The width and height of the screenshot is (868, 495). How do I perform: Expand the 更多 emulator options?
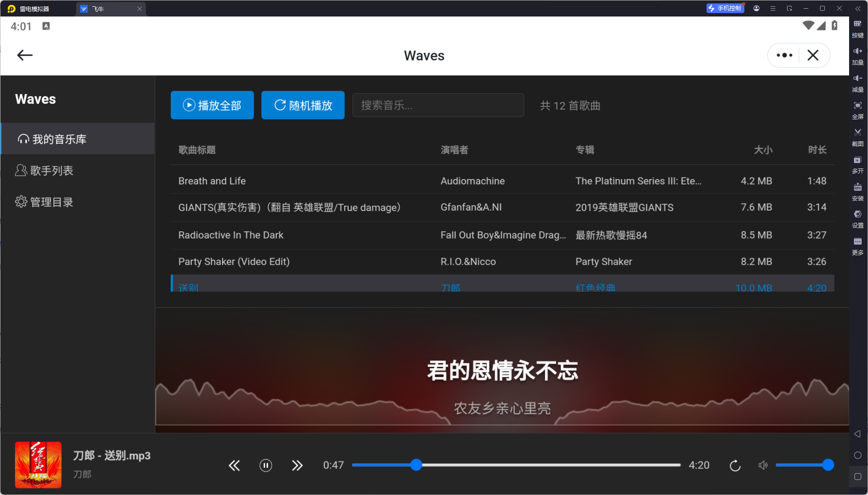coord(857,246)
